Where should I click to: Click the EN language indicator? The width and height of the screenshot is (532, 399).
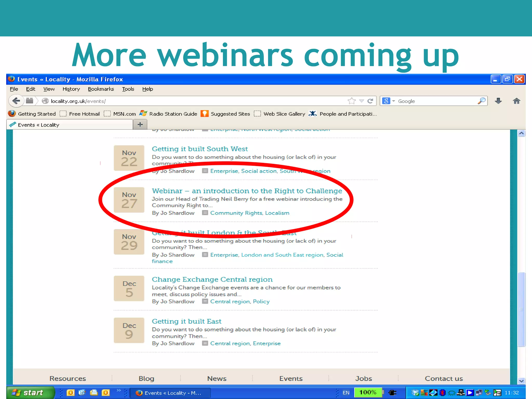tap(346, 393)
